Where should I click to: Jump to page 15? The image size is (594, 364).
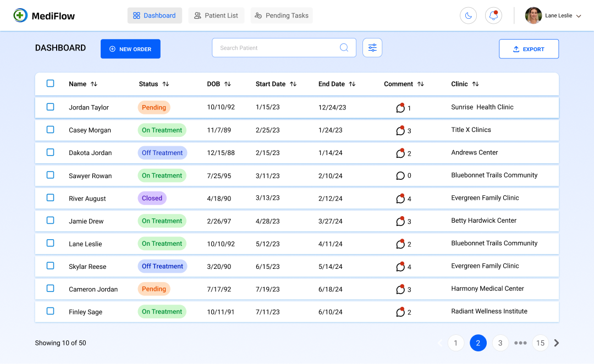point(540,343)
